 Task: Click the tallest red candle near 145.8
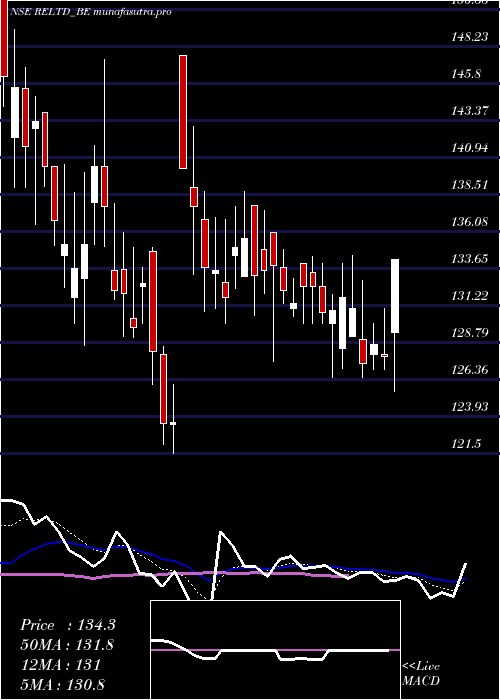[x=183, y=112]
